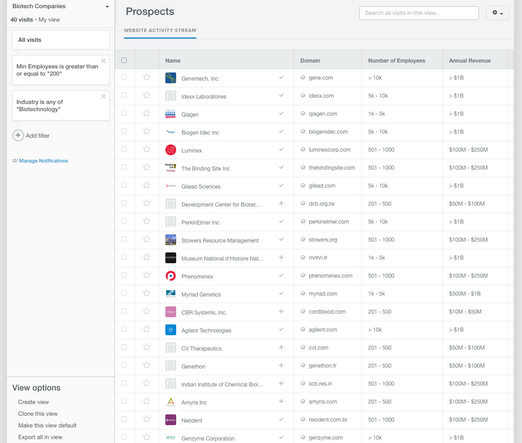Click the Amyris Inc logo
This screenshot has height=443, width=522.
tap(171, 402)
